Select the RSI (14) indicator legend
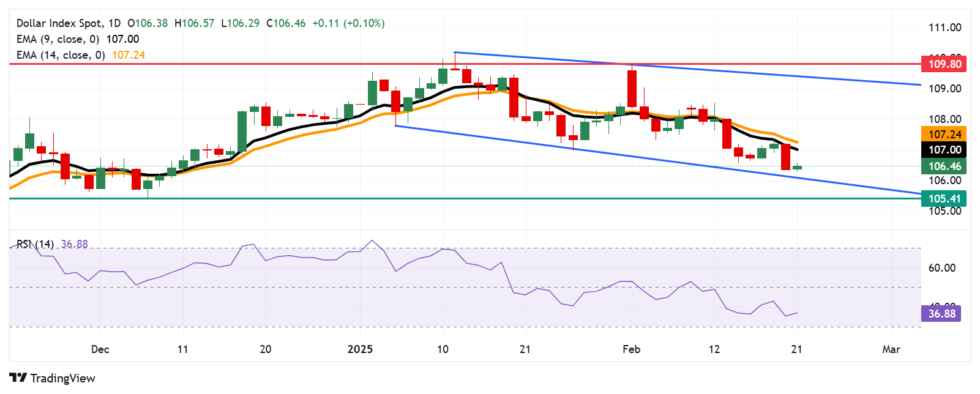Screen dimensions: 980x394 [x=35, y=244]
